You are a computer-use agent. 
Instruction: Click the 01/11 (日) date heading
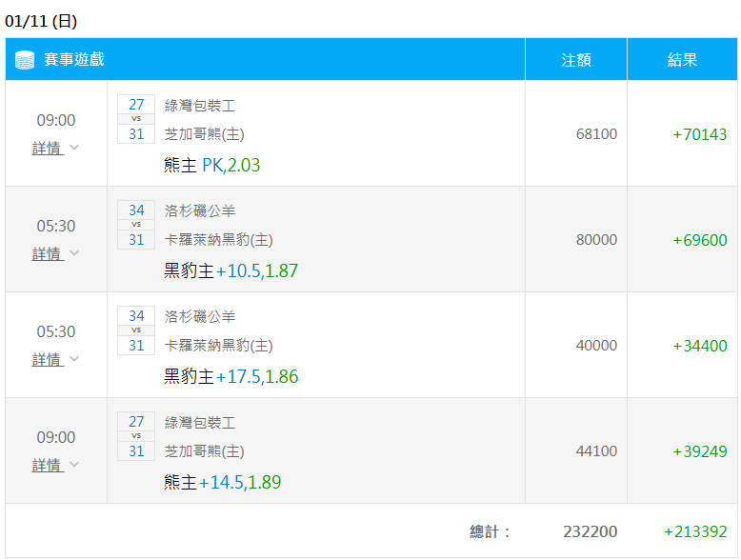click(x=41, y=20)
